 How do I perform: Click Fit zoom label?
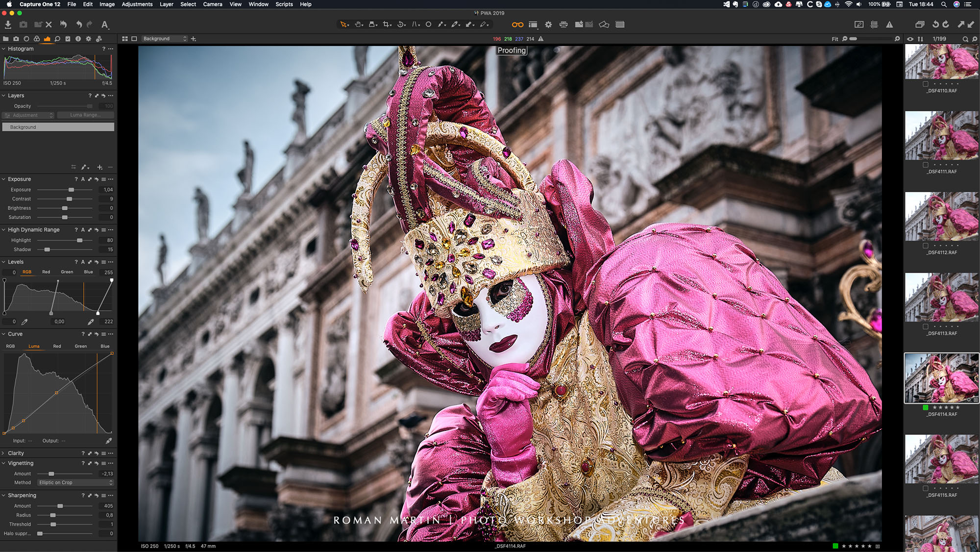coord(835,39)
